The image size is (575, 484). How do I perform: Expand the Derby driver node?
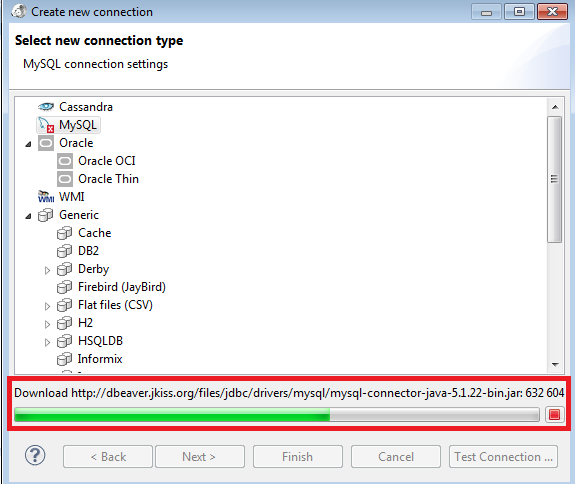[47, 270]
